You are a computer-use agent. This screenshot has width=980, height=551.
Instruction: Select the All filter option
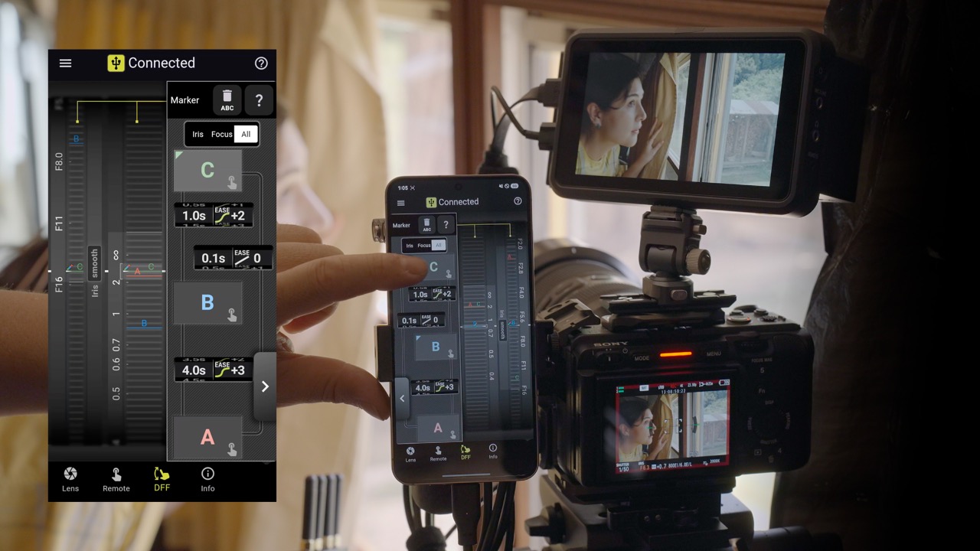click(x=246, y=134)
